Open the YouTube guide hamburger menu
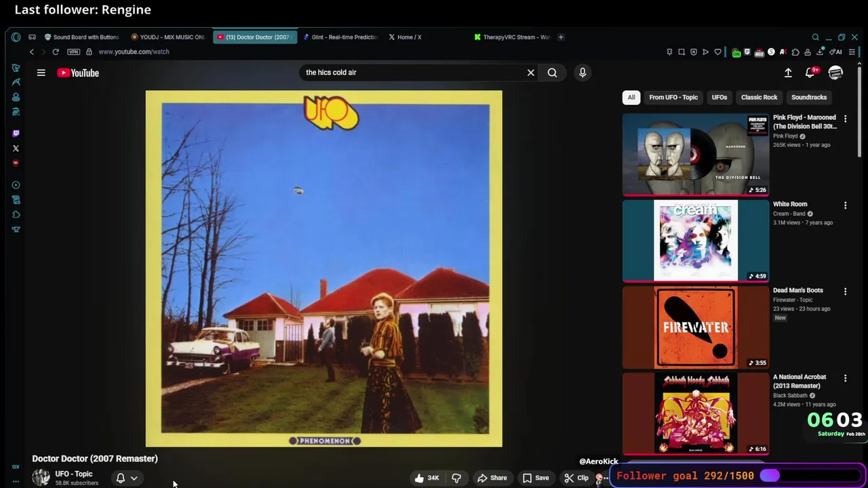 [x=41, y=73]
